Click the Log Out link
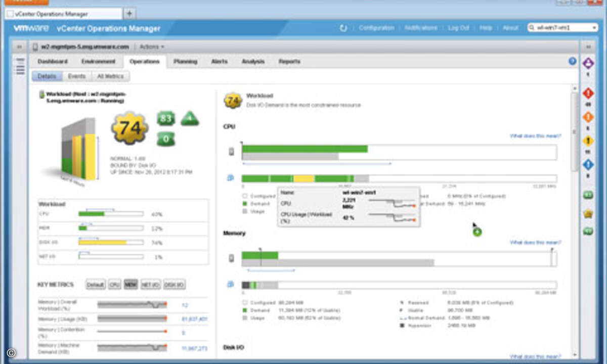The width and height of the screenshot is (607, 364). click(x=459, y=28)
